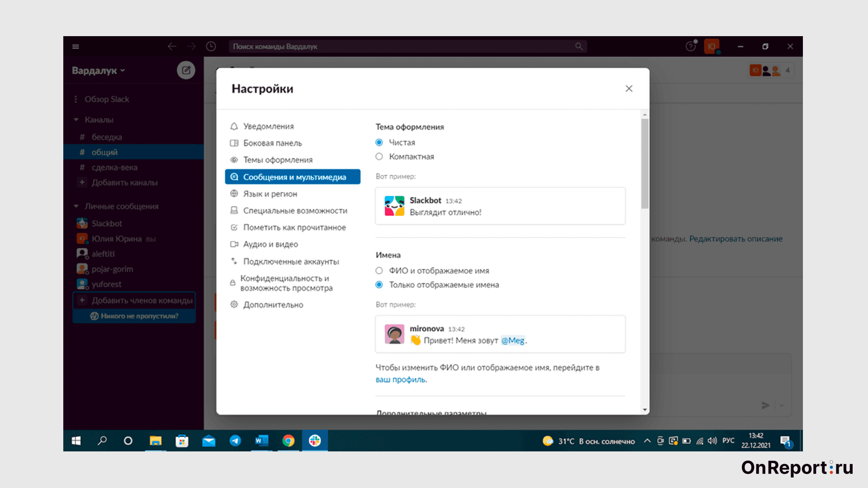This screenshot has width=868, height=488.
Task: Click the settings dialog scrollbar thumb
Action: click(645, 164)
